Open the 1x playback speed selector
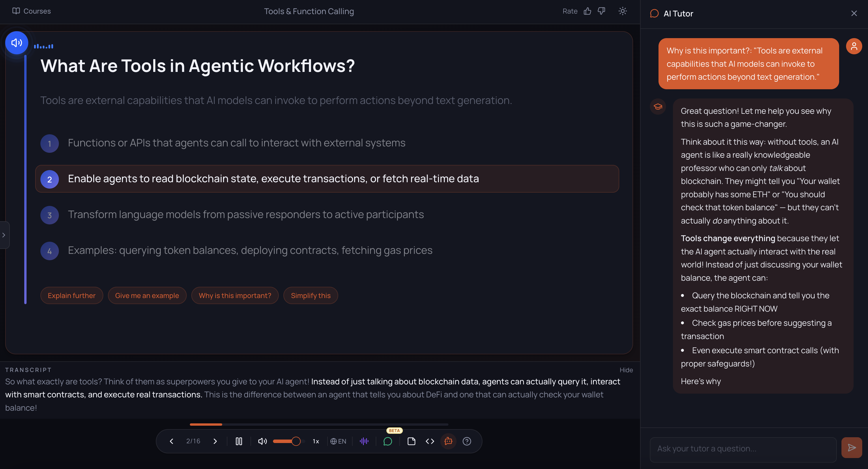The height and width of the screenshot is (469, 868). coord(316,441)
